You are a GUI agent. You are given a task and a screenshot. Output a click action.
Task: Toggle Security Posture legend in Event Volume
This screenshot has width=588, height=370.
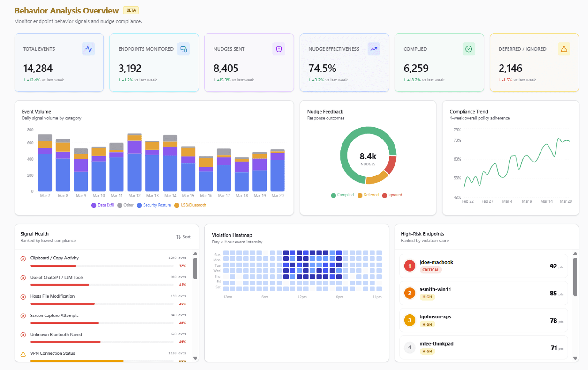point(154,205)
